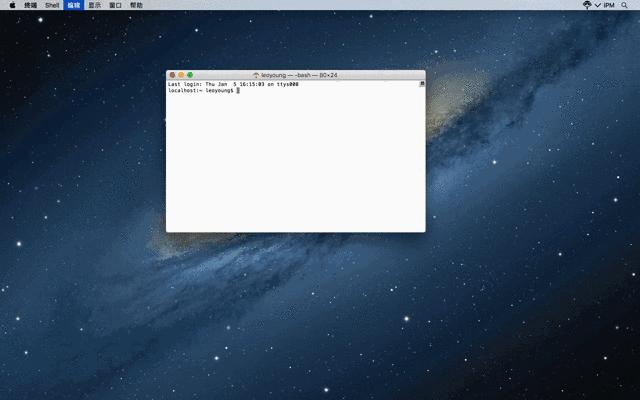Click the status icon left of the checkmark
The height and width of the screenshot is (400, 640).
586,5
